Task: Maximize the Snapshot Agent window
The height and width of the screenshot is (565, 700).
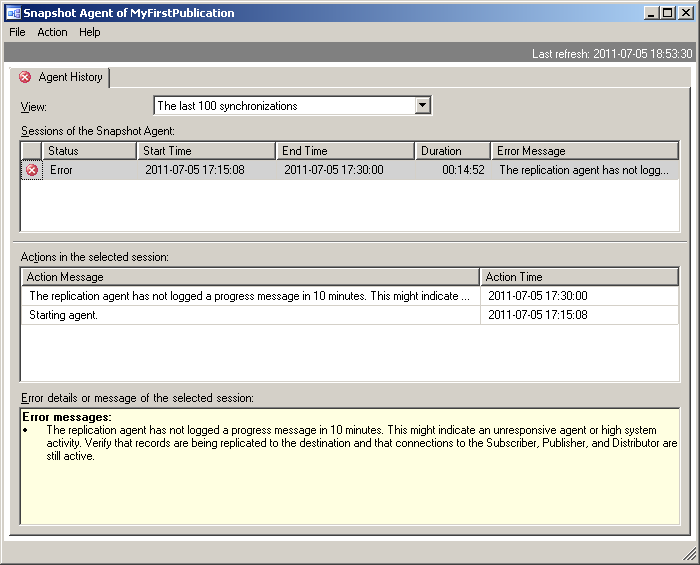Action: click(667, 13)
